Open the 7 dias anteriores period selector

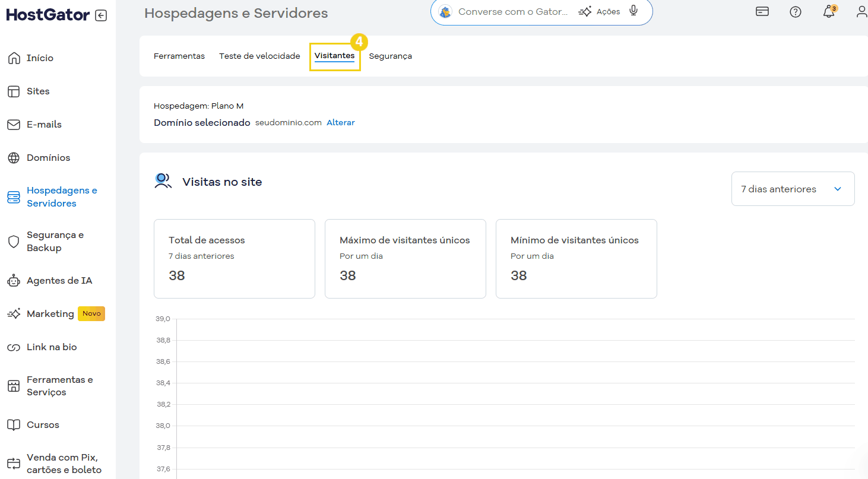click(x=793, y=188)
